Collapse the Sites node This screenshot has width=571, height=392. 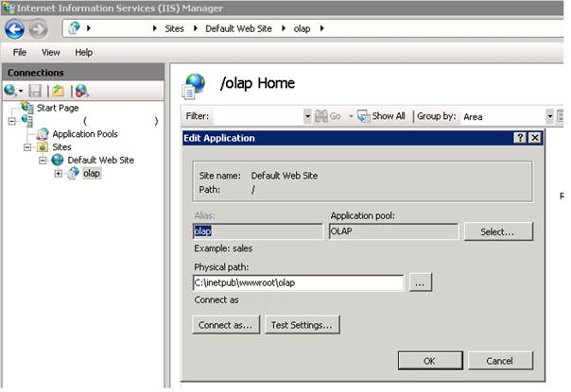(27, 147)
